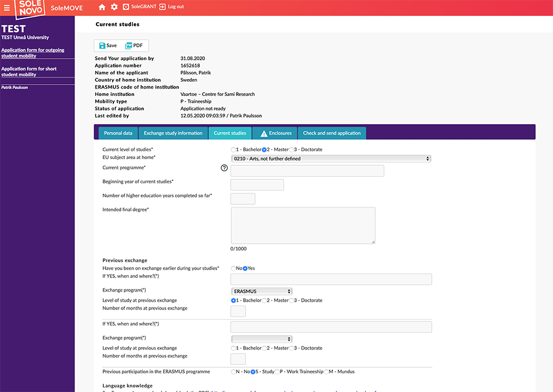Image resolution: width=553 pixels, height=392 pixels.
Task: Click Log out text link
Action: pos(176,7)
